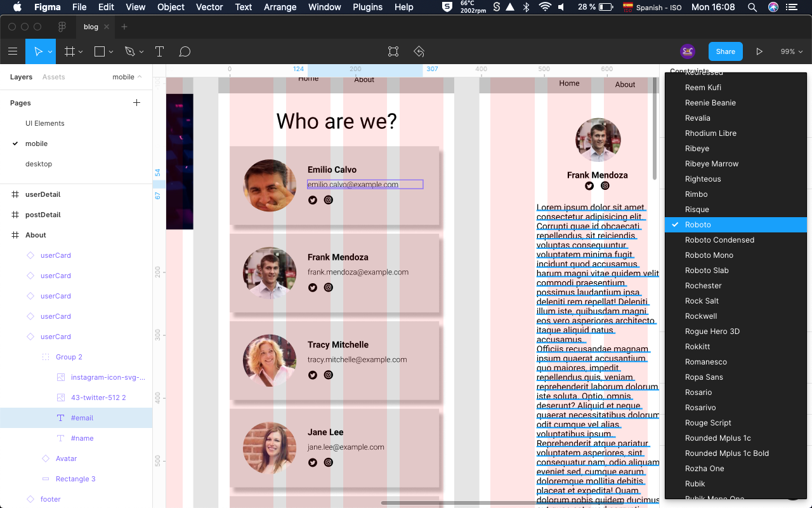This screenshot has height=508, width=812.
Task: Click Twitter icon on Emilio Calvo card
Action: pyautogui.click(x=313, y=200)
